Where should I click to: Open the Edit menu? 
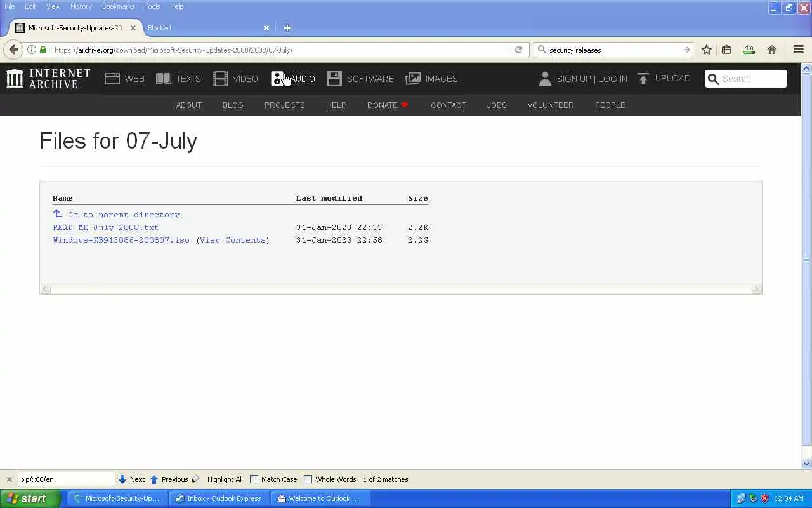tap(30, 6)
